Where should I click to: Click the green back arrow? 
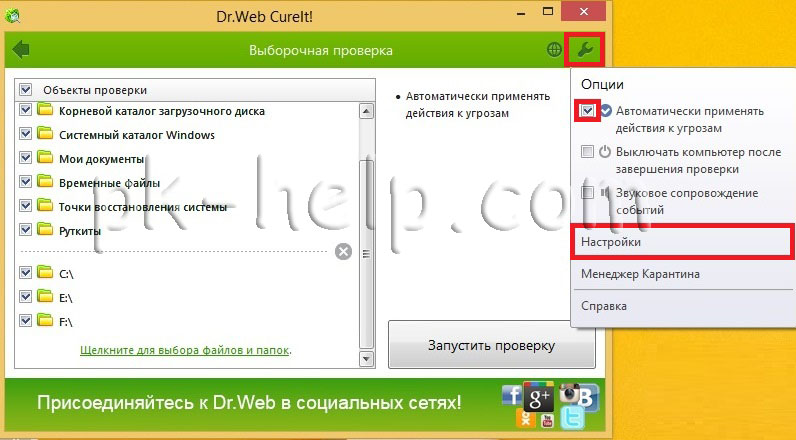click(x=21, y=50)
